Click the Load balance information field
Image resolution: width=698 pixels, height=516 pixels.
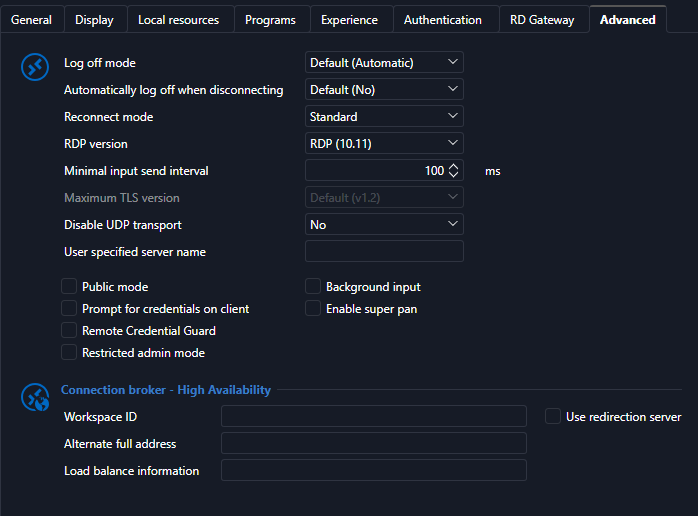(x=374, y=470)
